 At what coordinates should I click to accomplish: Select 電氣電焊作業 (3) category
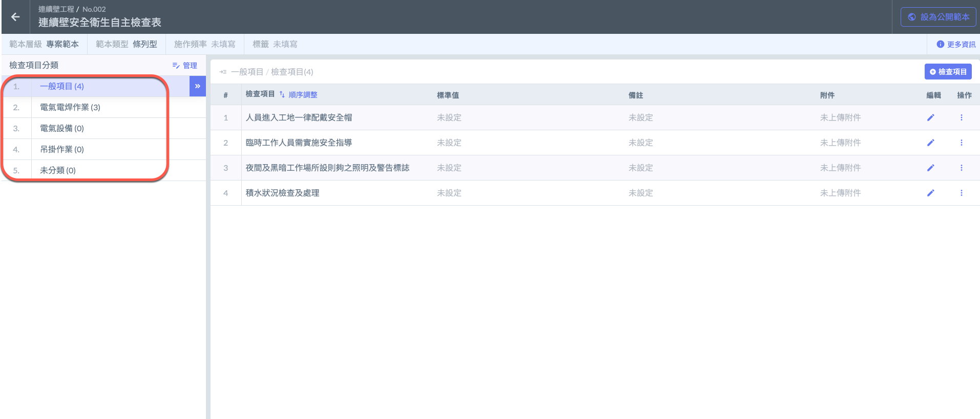70,107
